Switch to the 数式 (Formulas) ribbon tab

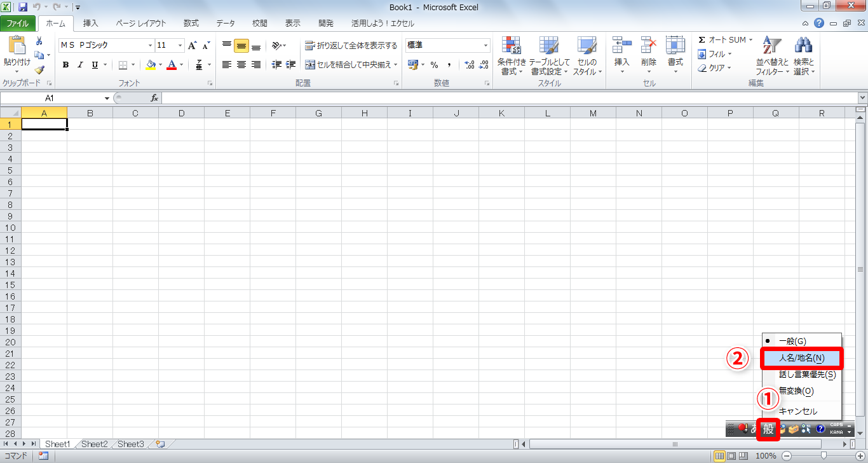pyautogui.click(x=191, y=24)
